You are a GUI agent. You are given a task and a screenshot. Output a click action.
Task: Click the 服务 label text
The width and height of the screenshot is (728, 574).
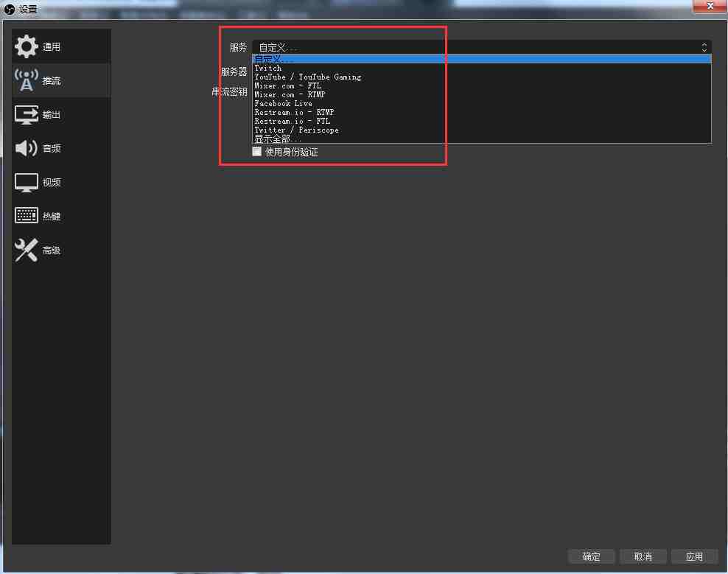(x=238, y=47)
